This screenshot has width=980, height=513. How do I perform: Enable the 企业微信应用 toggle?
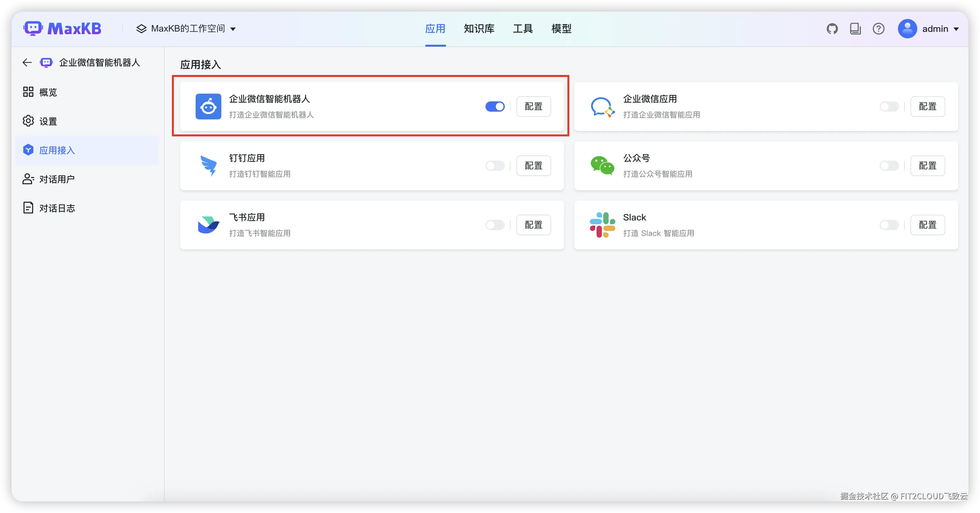[889, 107]
